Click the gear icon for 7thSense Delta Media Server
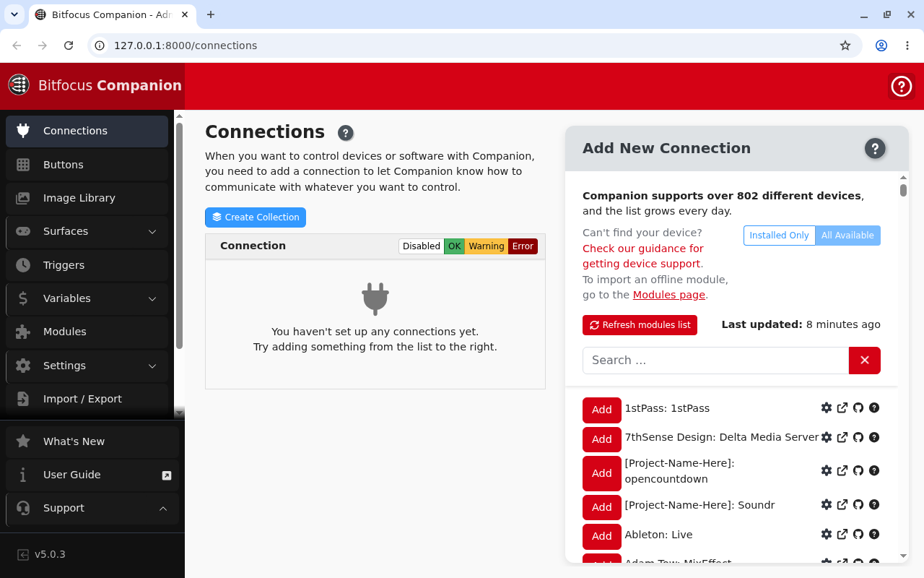Viewport: 924px width, 578px height. click(x=827, y=437)
